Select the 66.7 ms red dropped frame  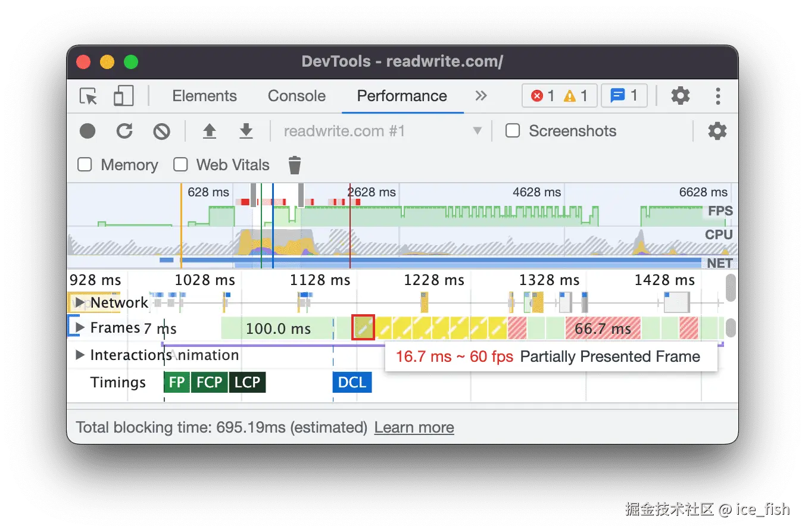click(x=603, y=328)
